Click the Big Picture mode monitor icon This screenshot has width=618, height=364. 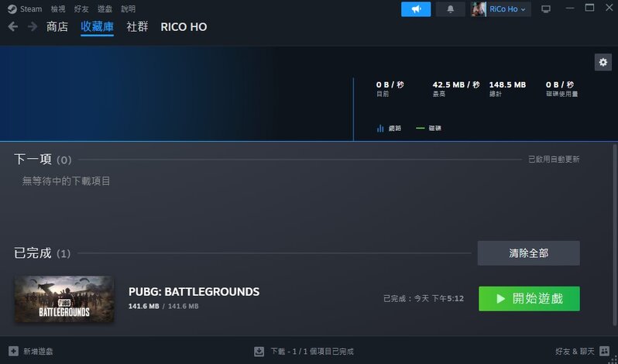(x=546, y=9)
